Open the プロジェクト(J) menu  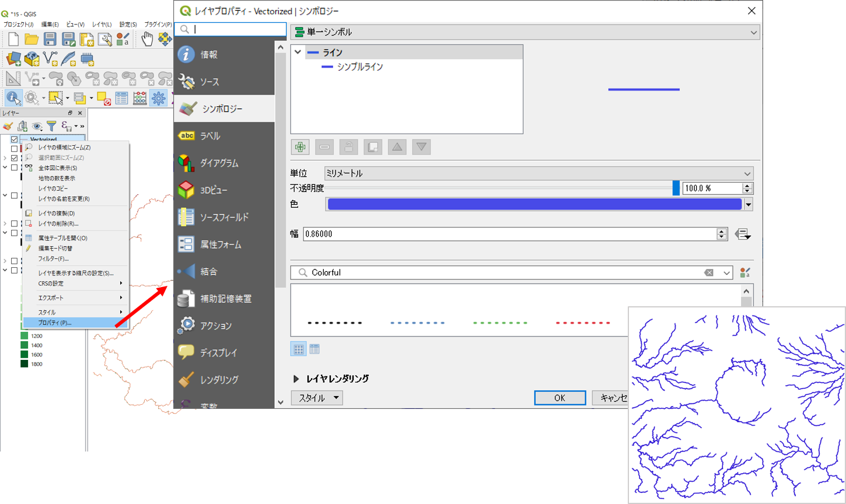(x=19, y=24)
